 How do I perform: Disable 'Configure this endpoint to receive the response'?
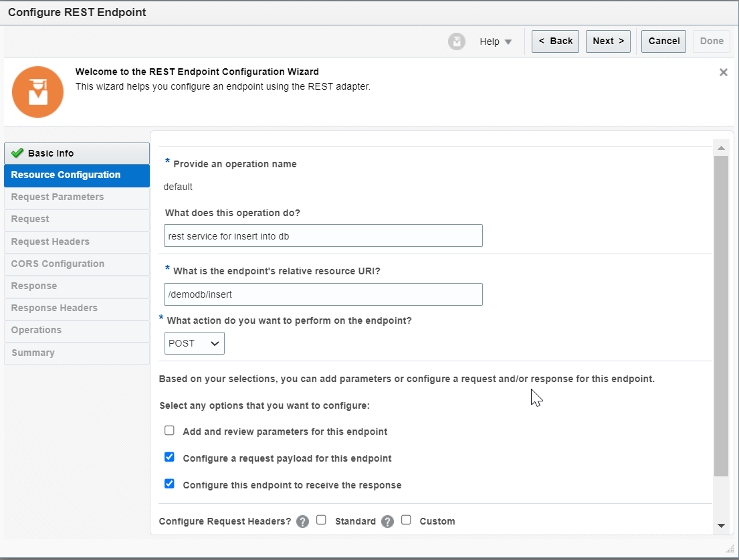pyautogui.click(x=169, y=484)
